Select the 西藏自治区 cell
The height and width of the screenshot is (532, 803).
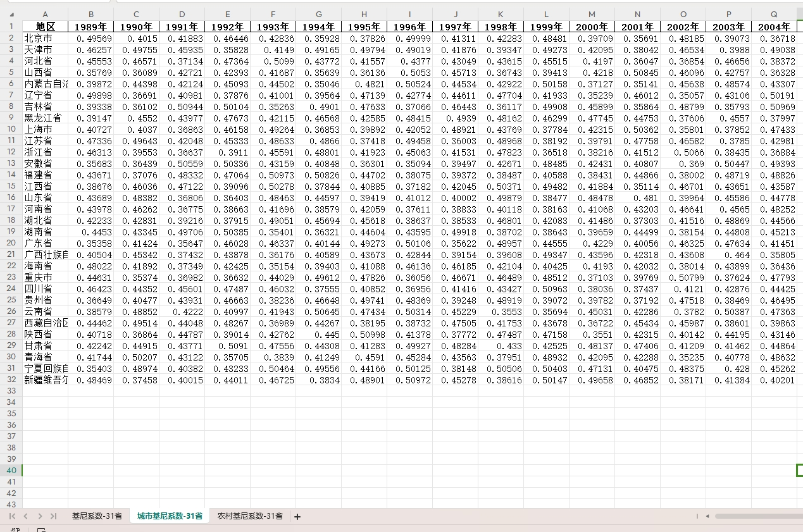pyautogui.click(x=45, y=323)
